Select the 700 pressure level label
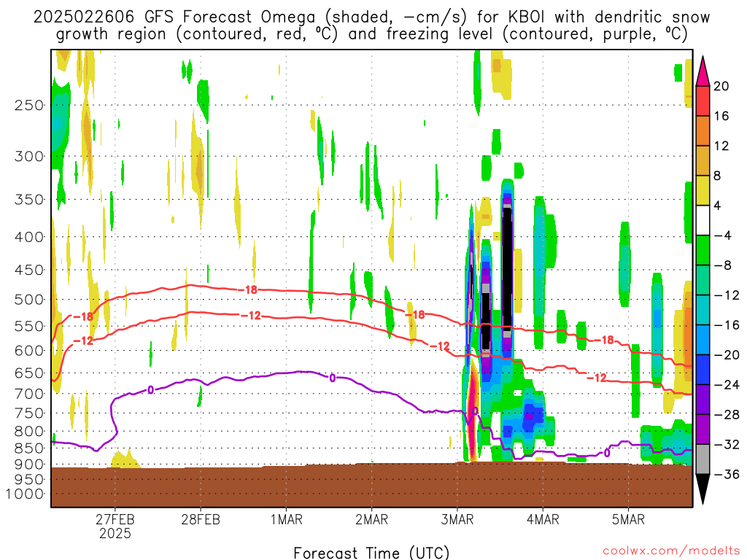 pos(29,394)
